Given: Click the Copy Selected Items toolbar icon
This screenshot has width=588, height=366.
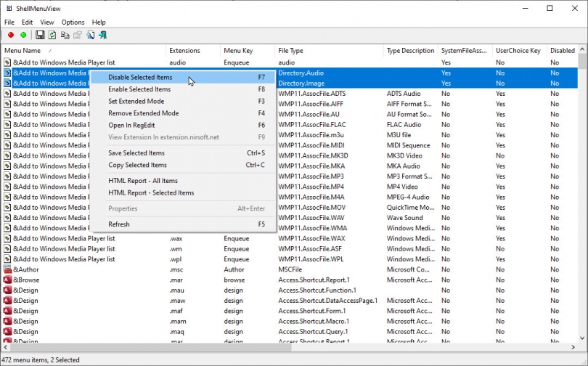Looking at the screenshot, I should 65,35.
